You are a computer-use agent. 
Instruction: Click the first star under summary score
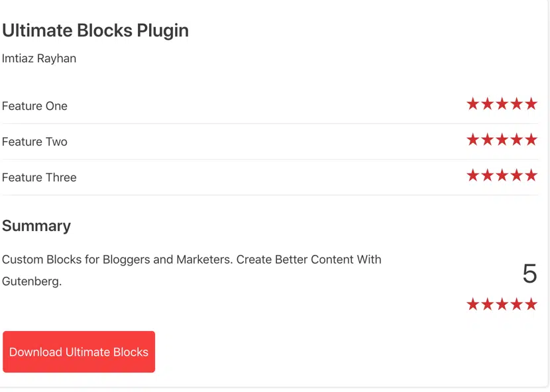pyautogui.click(x=473, y=304)
